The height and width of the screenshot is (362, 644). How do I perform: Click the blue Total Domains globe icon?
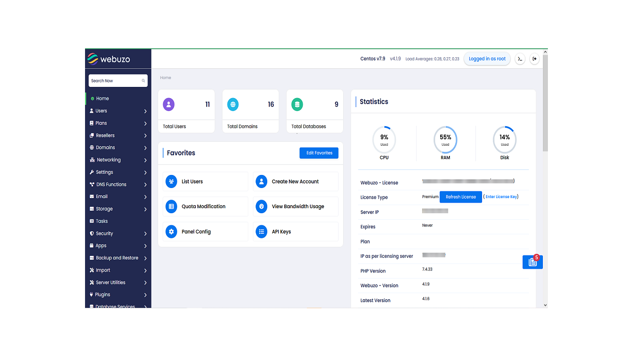(x=233, y=105)
